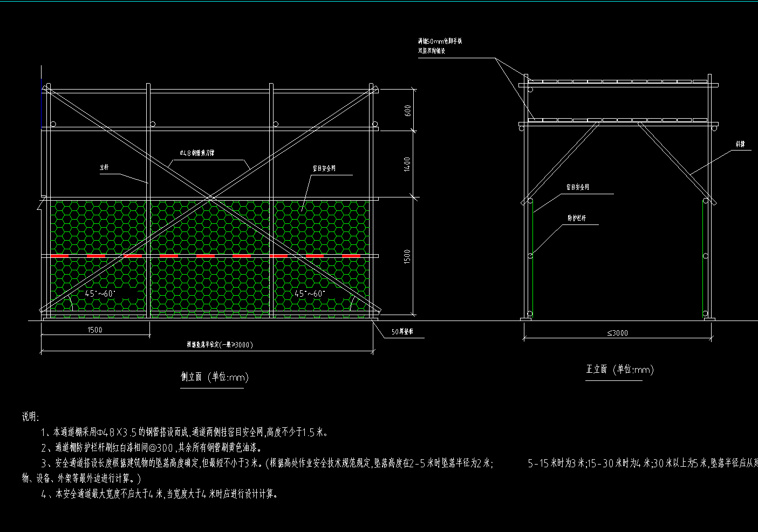Click the horizontal 1500 dimension under side elevation

click(x=94, y=330)
